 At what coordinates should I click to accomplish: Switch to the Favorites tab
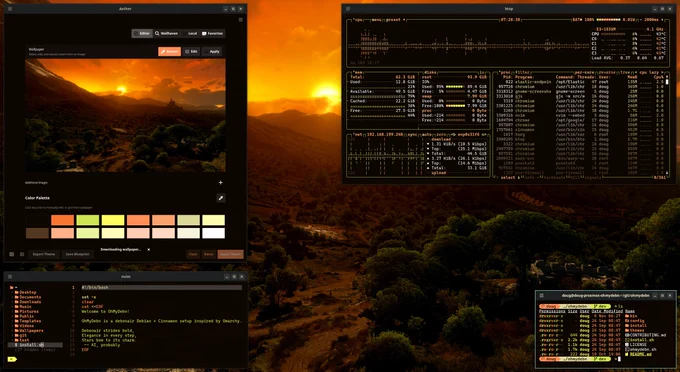[x=212, y=33]
